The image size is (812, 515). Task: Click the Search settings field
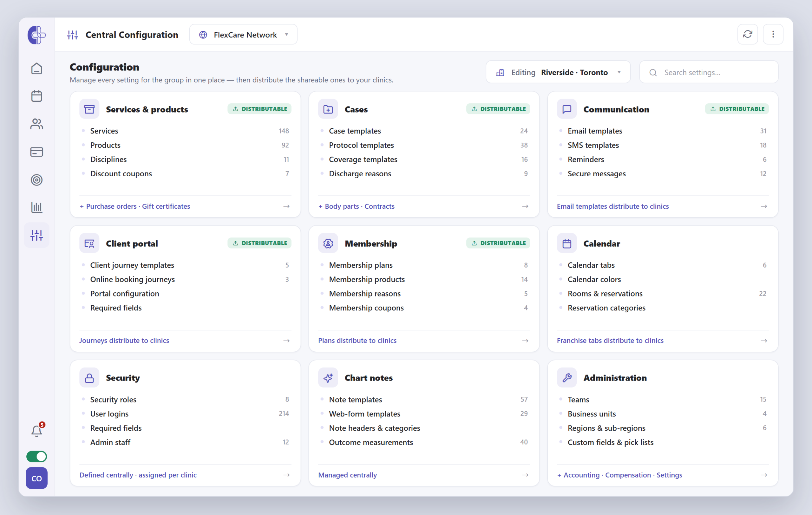(x=709, y=72)
